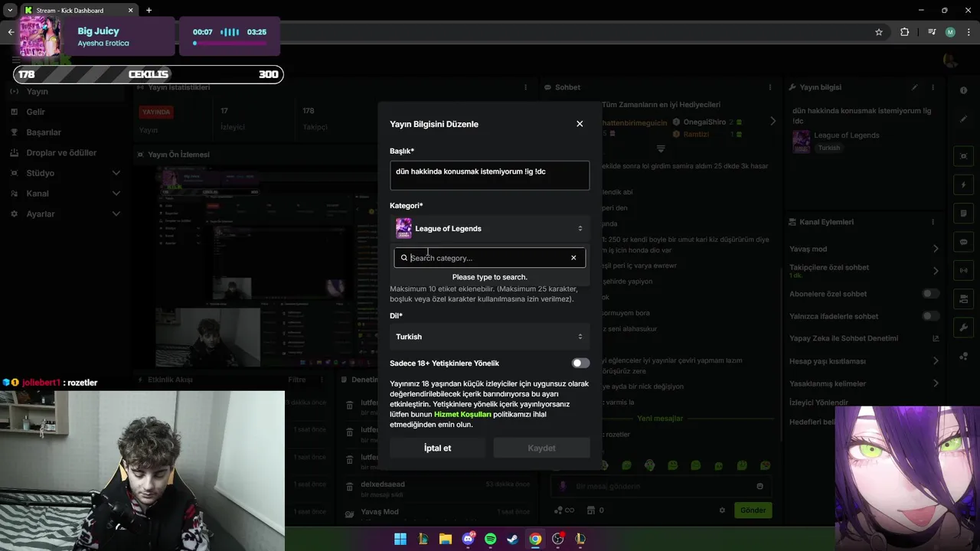Open Droplar ve ödüller in sidebar
Screen dimensions: 980x551
click(x=61, y=153)
